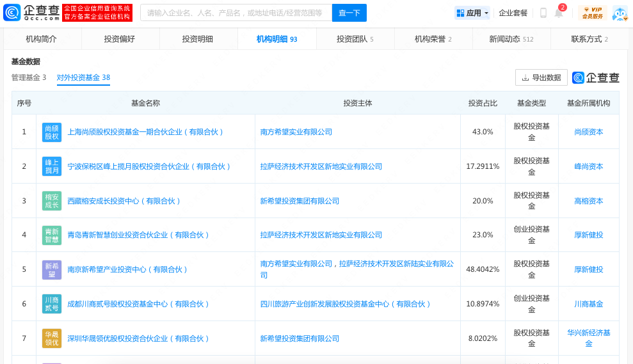This screenshot has width=633, height=364.
Task: Click the Qcc.com logo at top left
Action: 32,13
